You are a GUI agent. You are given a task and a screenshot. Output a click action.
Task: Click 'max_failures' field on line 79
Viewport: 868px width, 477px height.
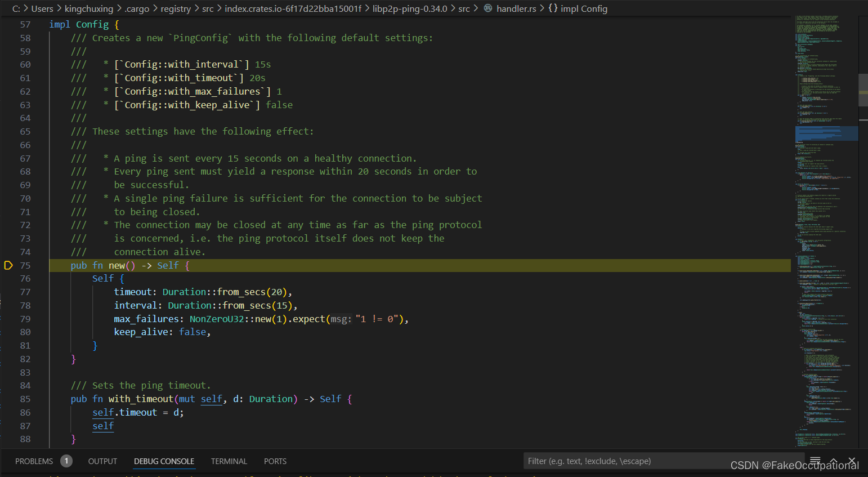point(146,319)
